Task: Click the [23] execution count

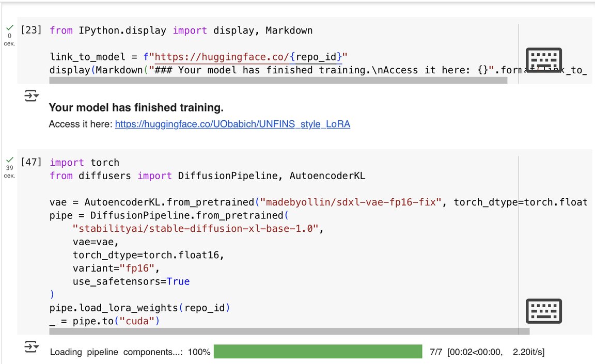Action: point(31,30)
